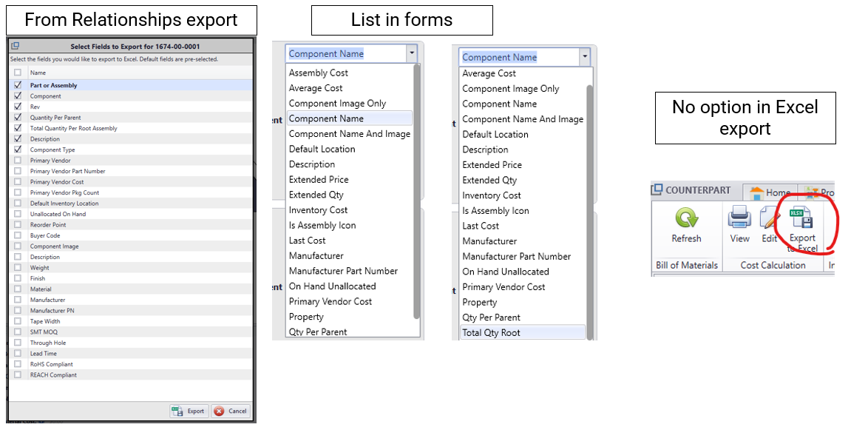
Task: Select Assembly Cost in the left list
Action: point(318,73)
